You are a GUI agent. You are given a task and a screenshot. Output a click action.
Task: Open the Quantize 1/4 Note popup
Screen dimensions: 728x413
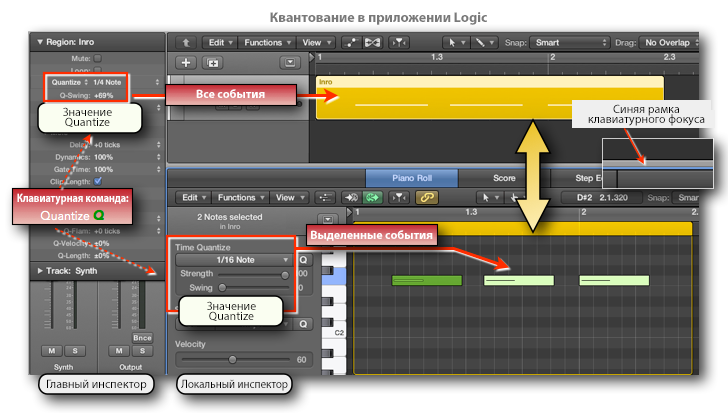click(x=107, y=82)
